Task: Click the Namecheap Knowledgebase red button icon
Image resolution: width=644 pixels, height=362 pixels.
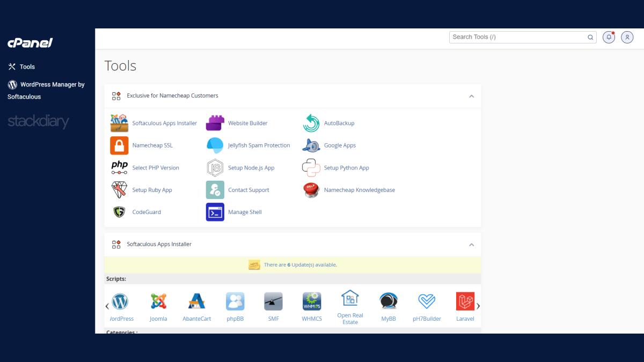Action: click(311, 190)
